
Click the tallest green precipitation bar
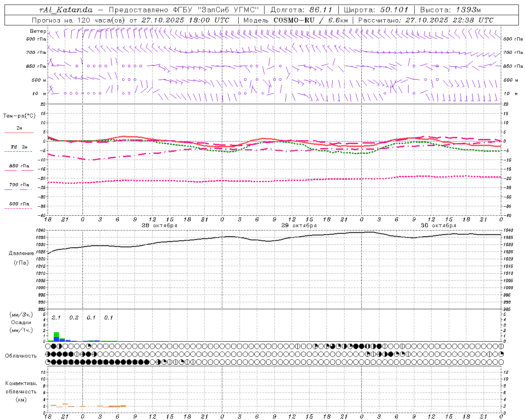pos(57,335)
